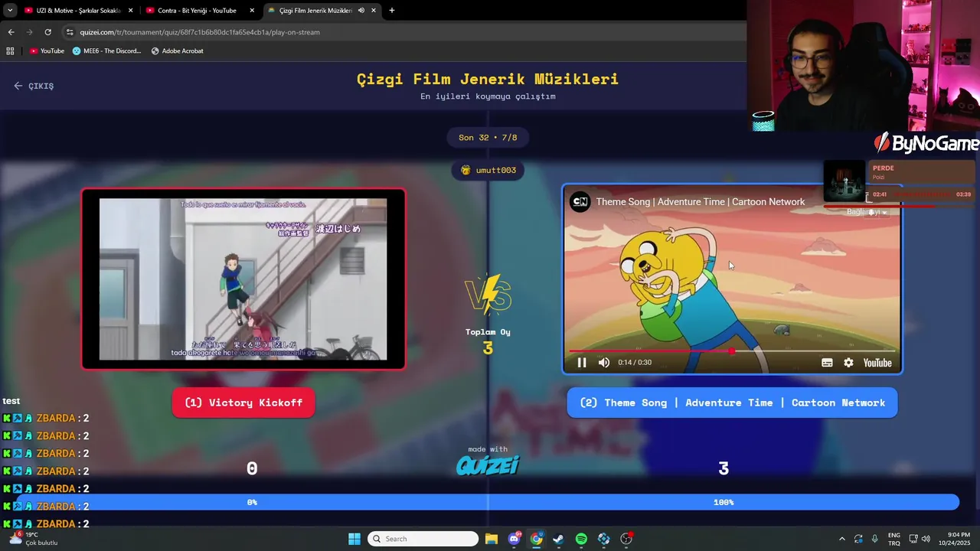This screenshot has height=551, width=980.
Task: Mute the tab via its speaker icon
Action: tap(361, 11)
